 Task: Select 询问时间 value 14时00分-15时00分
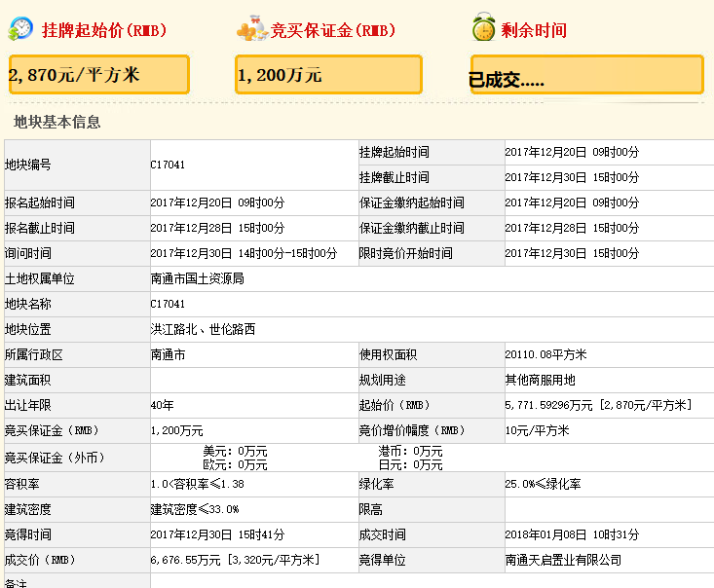pyautogui.click(x=287, y=253)
